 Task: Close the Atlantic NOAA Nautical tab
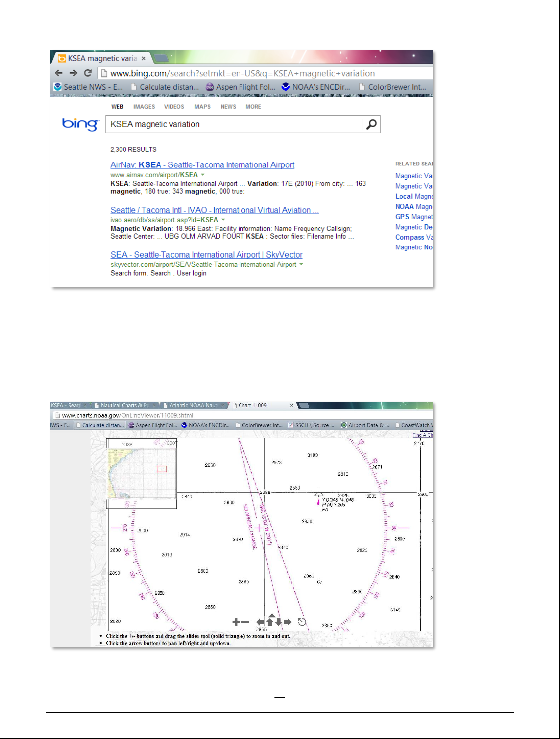tap(223, 405)
